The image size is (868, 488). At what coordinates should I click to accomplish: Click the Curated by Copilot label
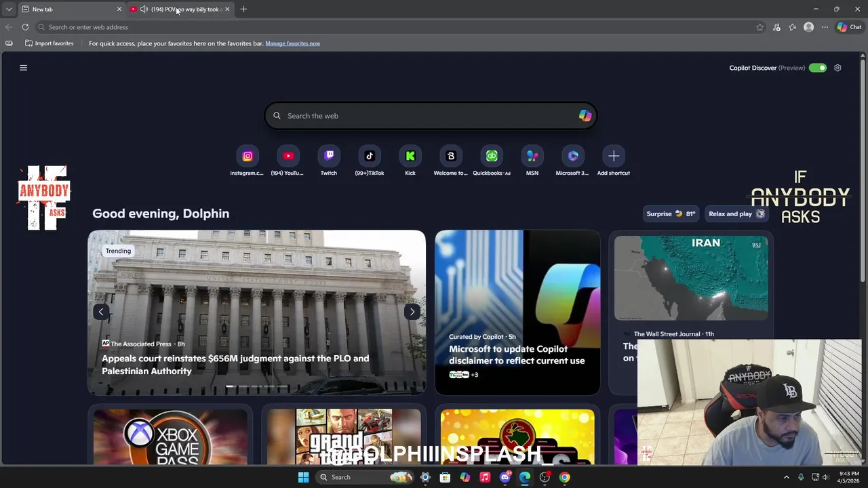coord(476,337)
